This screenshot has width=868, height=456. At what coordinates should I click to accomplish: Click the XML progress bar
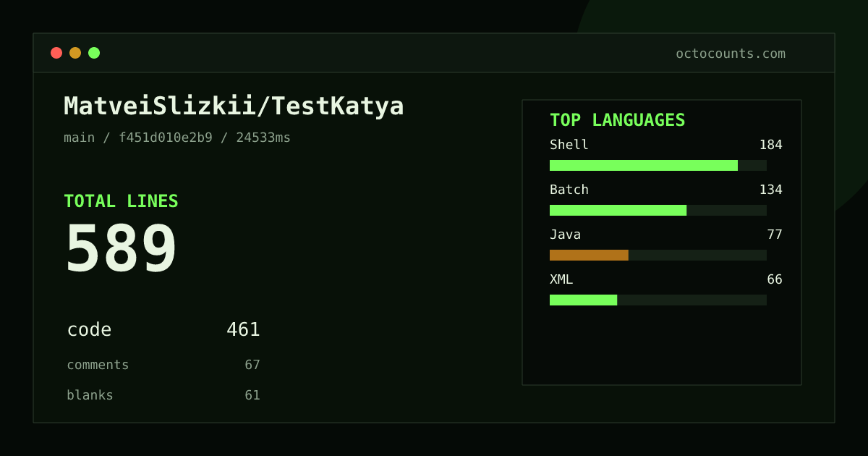(658, 300)
